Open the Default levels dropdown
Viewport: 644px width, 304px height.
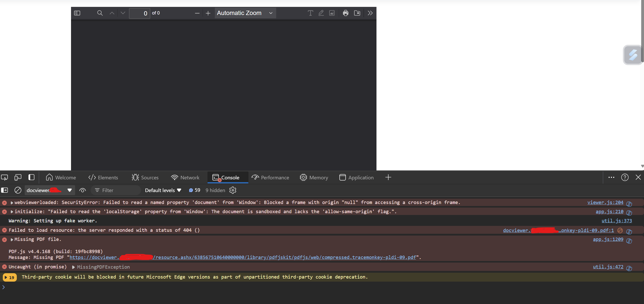tap(163, 190)
